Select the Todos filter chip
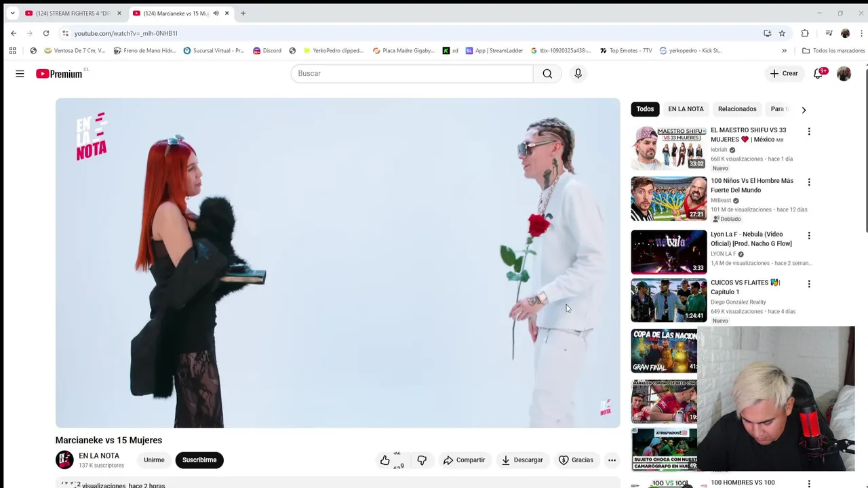 pos(645,108)
